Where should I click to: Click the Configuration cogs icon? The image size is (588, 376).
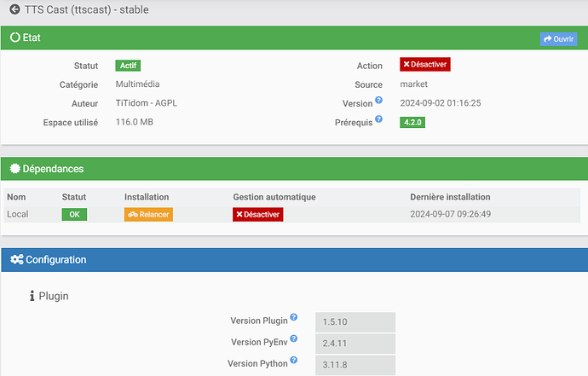[17, 260]
